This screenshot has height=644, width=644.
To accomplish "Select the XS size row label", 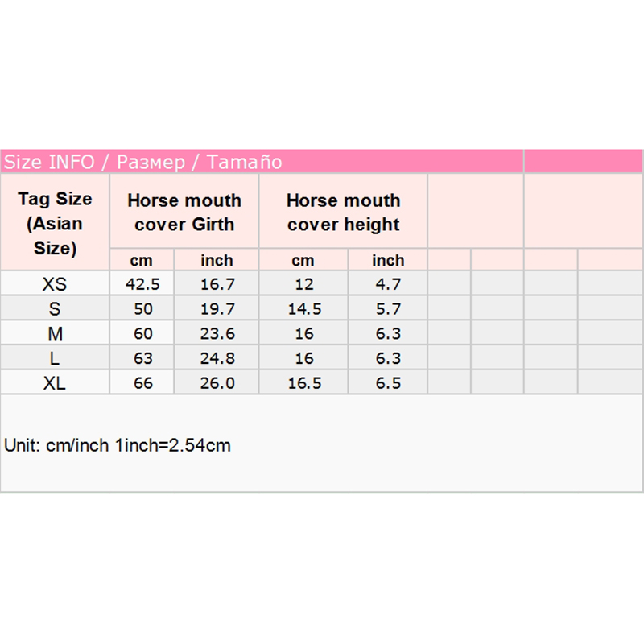I will pyautogui.click(x=55, y=284).
